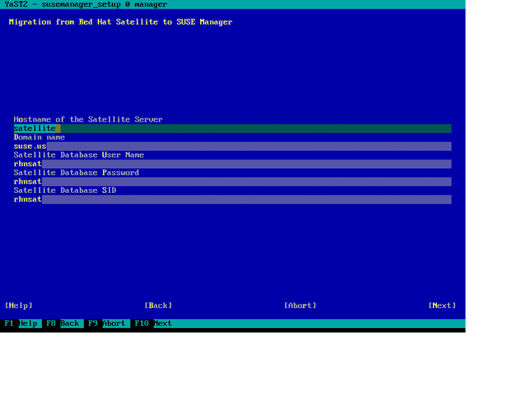Click the Hostname of the Satellite Server field
Image resolution: width=532 pixels, height=399 pixels.
point(232,128)
